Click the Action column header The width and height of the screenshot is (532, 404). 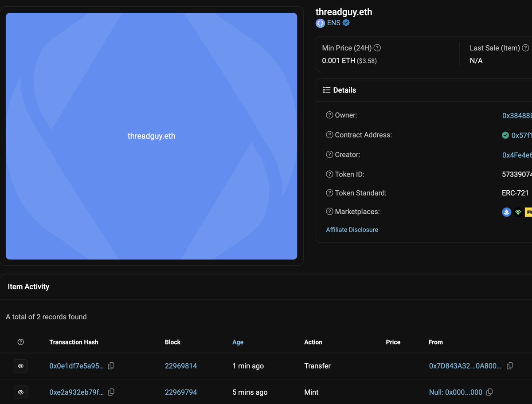click(x=313, y=342)
